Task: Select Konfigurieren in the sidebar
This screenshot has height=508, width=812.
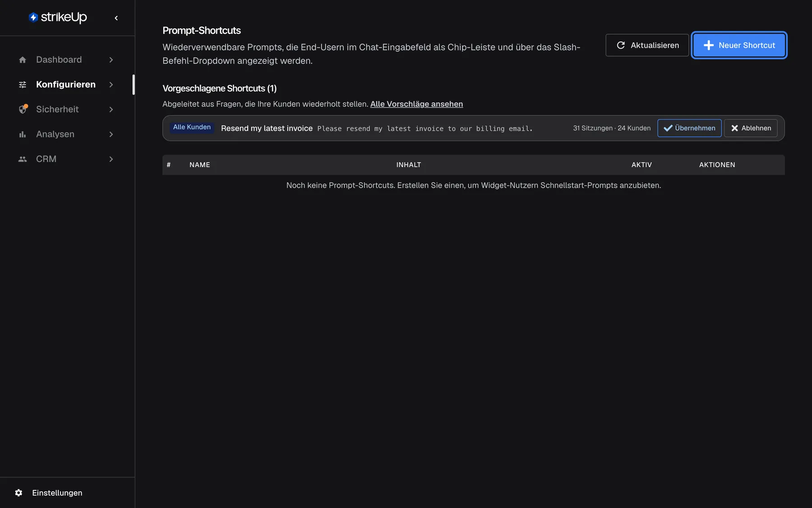Action: (67, 84)
